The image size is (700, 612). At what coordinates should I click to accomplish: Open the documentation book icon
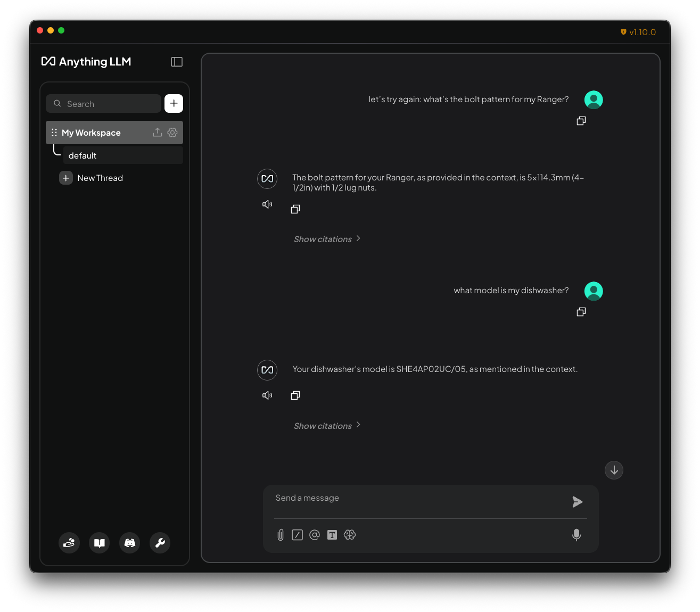[99, 543]
